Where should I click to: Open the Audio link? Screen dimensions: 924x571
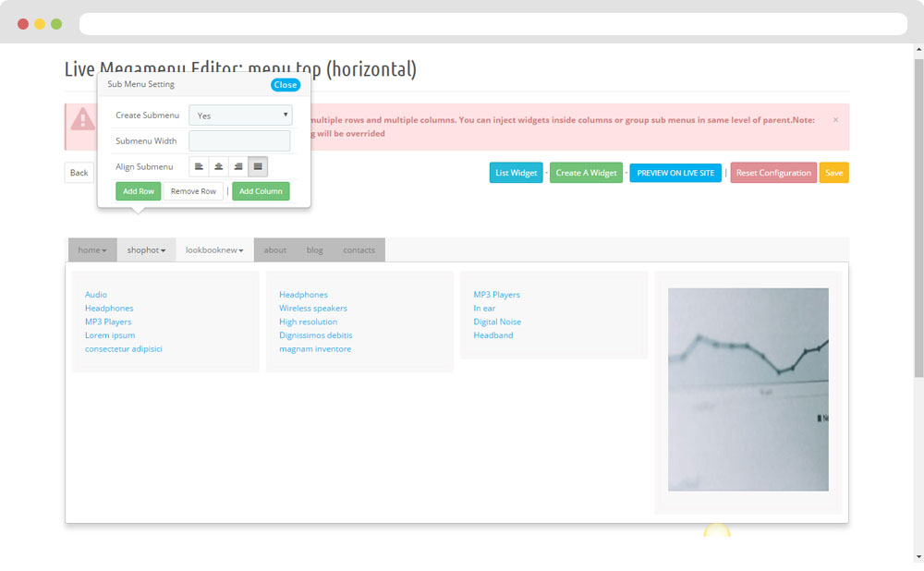(96, 295)
